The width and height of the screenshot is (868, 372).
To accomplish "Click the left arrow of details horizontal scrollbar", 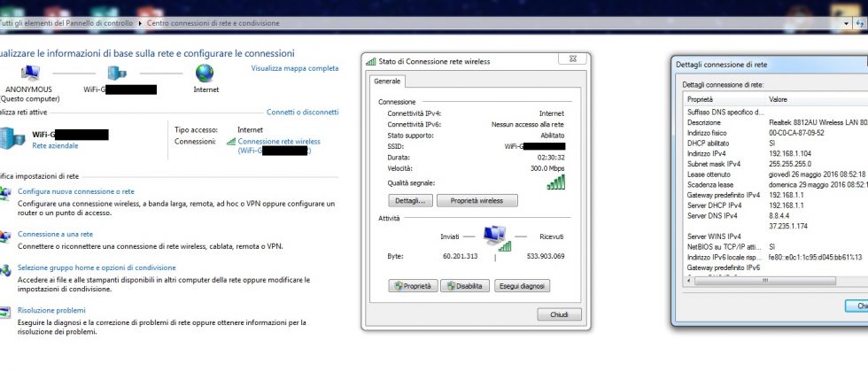I will point(689,282).
